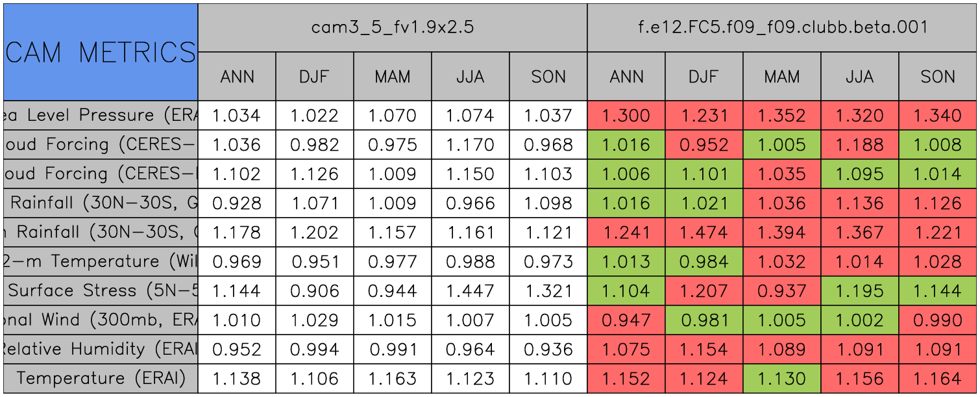
Task: Click the red cell with value 1.300
Action: point(626,116)
